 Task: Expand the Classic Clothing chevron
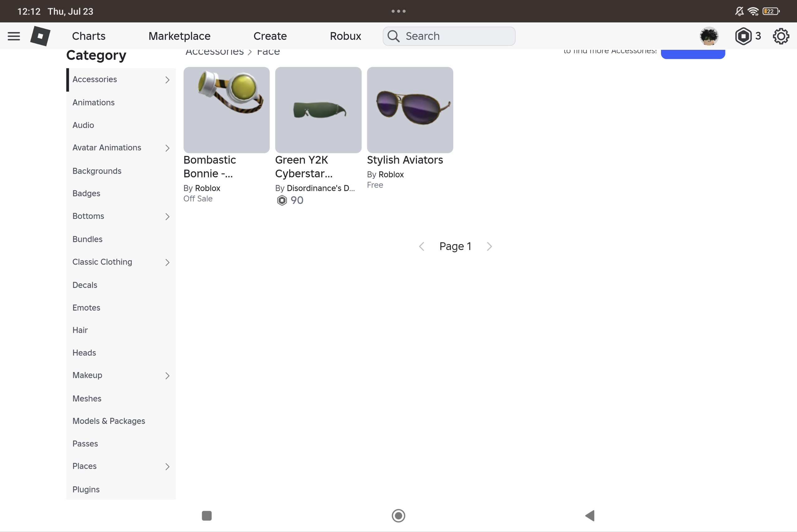(x=167, y=262)
